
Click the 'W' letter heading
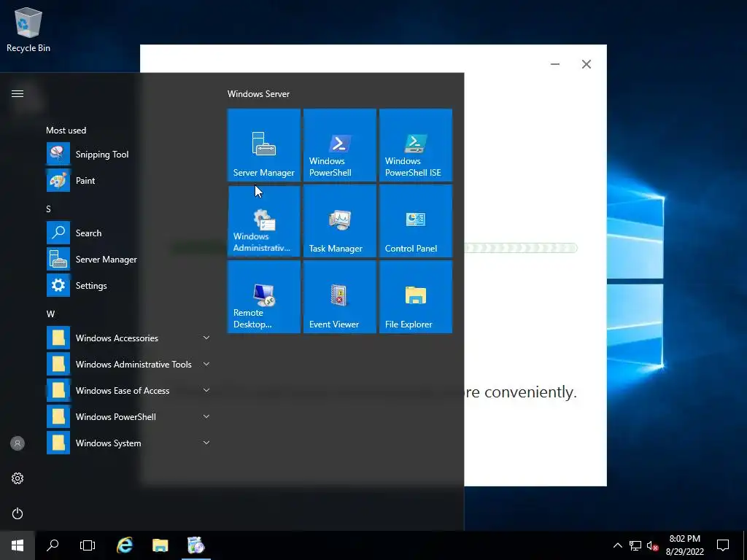tap(50, 314)
